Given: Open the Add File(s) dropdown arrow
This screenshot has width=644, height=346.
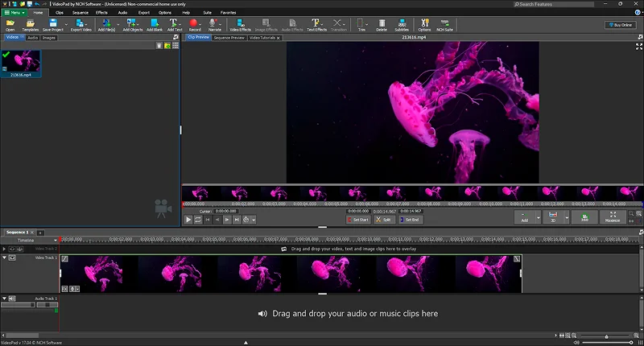Looking at the screenshot, I should pyautogui.click(x=118, y=25).
